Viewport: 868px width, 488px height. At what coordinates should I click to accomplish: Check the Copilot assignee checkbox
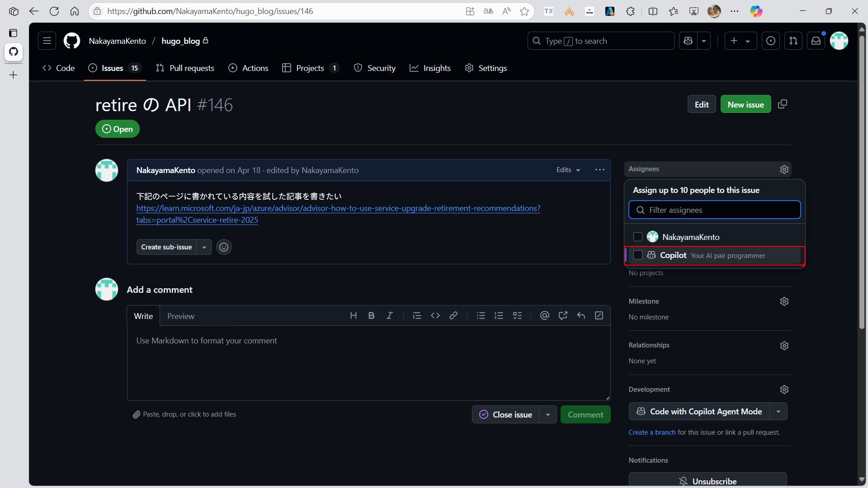[x=637, y=255]
